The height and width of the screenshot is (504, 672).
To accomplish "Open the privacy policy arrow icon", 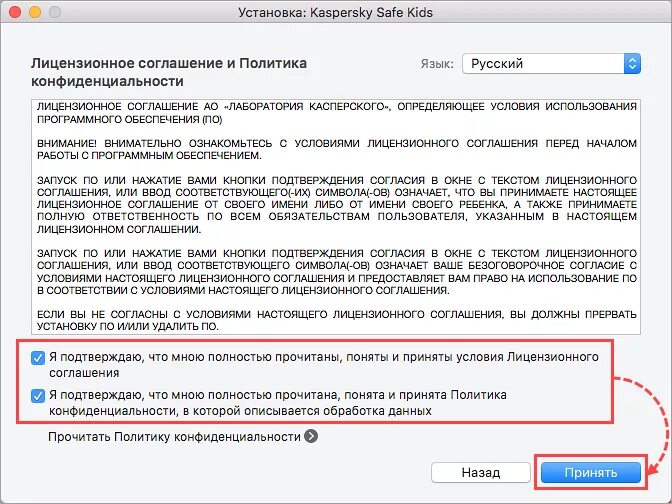I will point(311,436).
